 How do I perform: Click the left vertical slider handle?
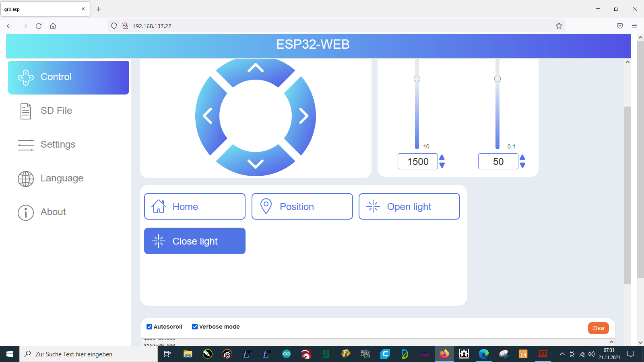[x=417, y=79]
